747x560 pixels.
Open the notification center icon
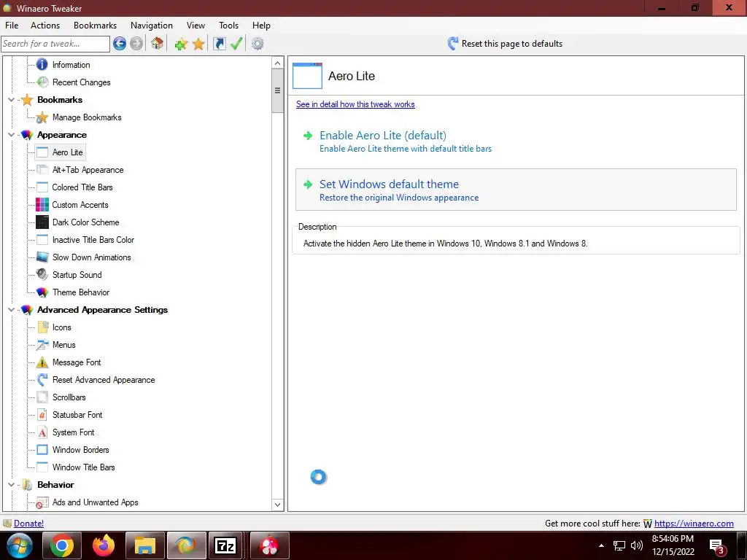(718, 547)
